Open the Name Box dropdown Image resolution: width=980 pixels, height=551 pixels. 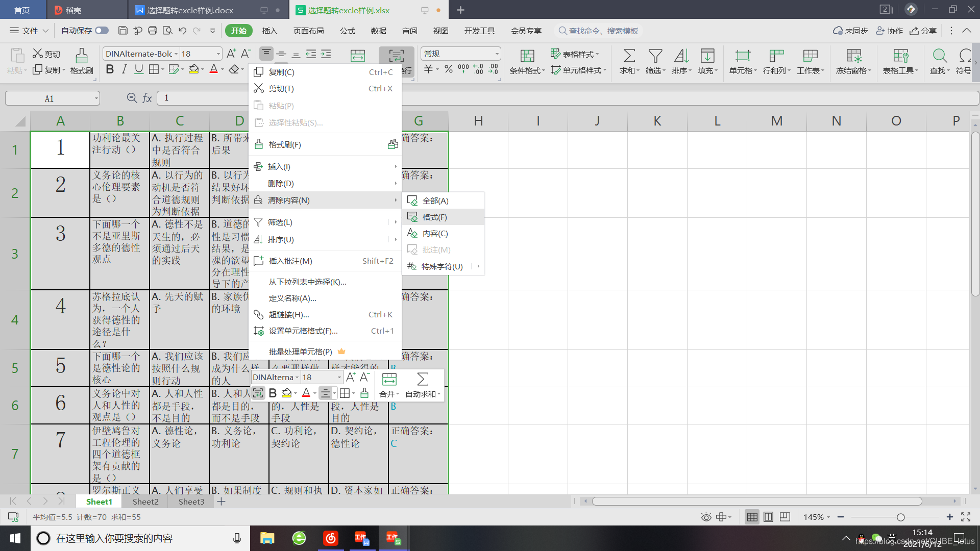pyautogui.click(x=96, y=98)
